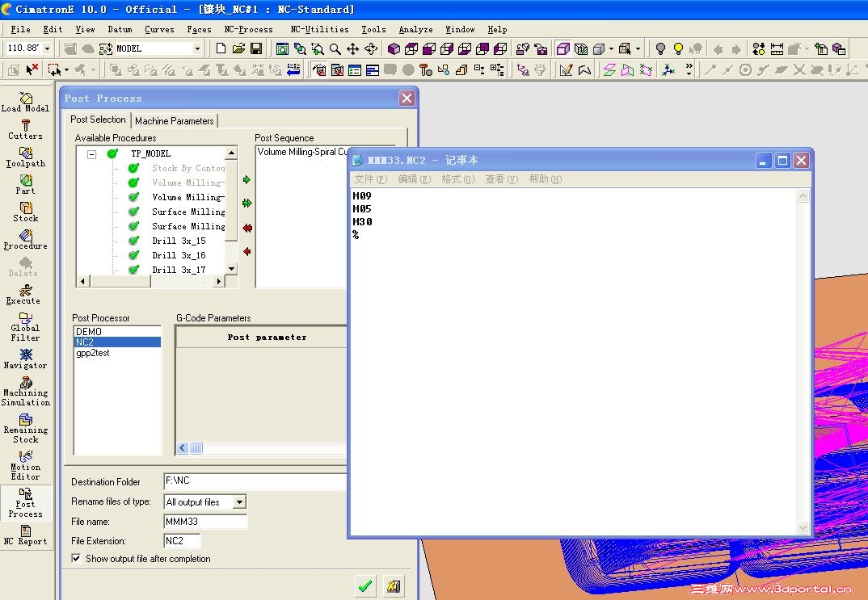Open Notepad 文件(F) menu
The image size is (868, 600).
370,178
